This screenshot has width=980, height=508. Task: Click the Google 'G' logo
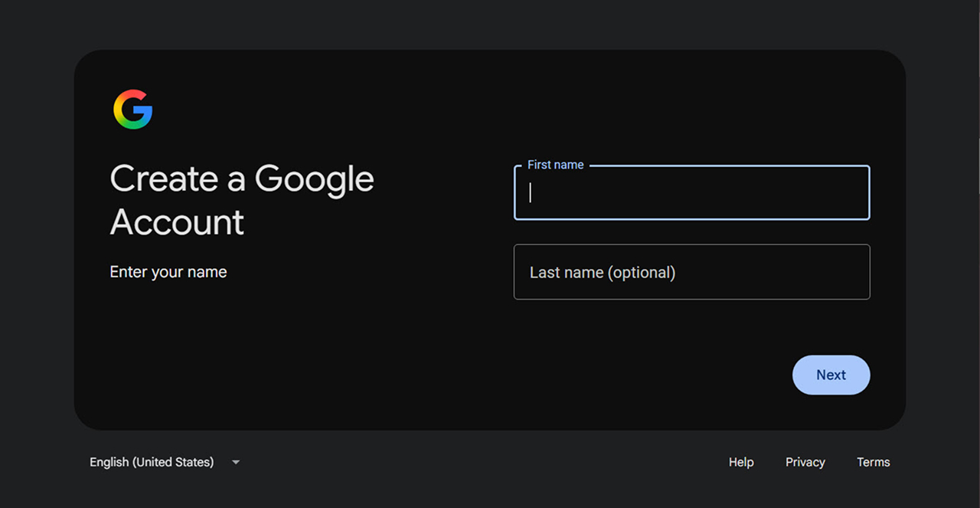click(x=133, y=110)
